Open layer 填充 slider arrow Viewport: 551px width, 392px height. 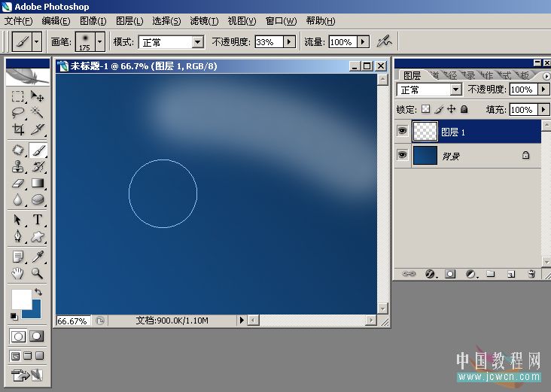(x=543, y=110)
